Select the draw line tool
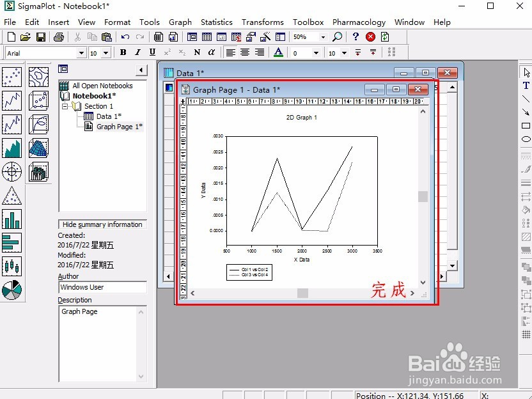532x399 pixels. pos(526,98)
